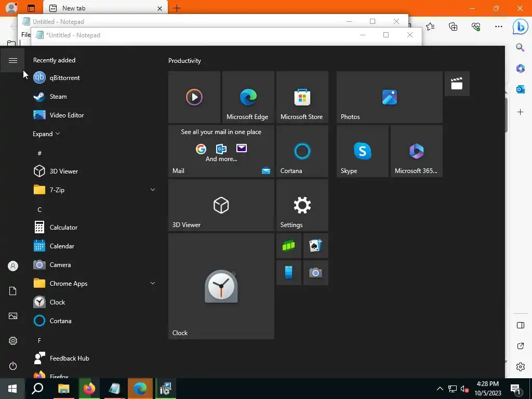The width and height of the screenshot is (532, 399).
Task: Open Feedback Hub from the app list
Action: pos(95,358)
